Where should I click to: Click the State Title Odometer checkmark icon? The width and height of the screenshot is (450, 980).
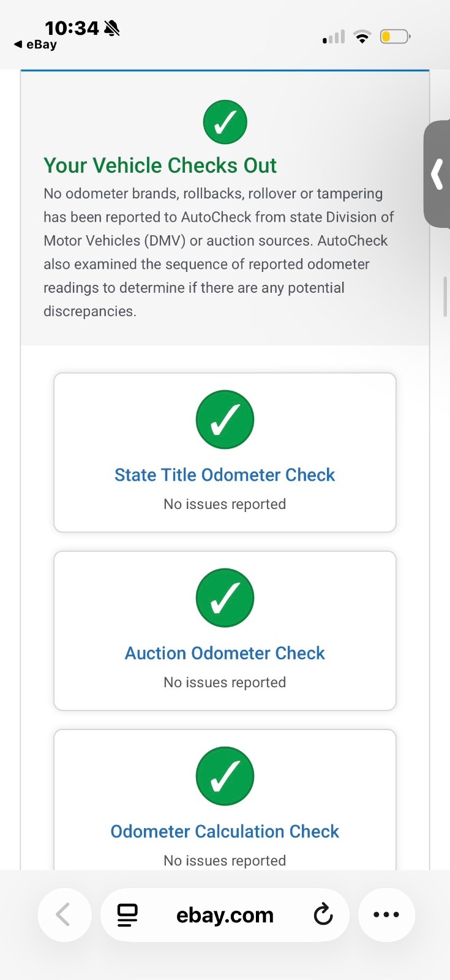pyautogui.click(x=225, y=420)
